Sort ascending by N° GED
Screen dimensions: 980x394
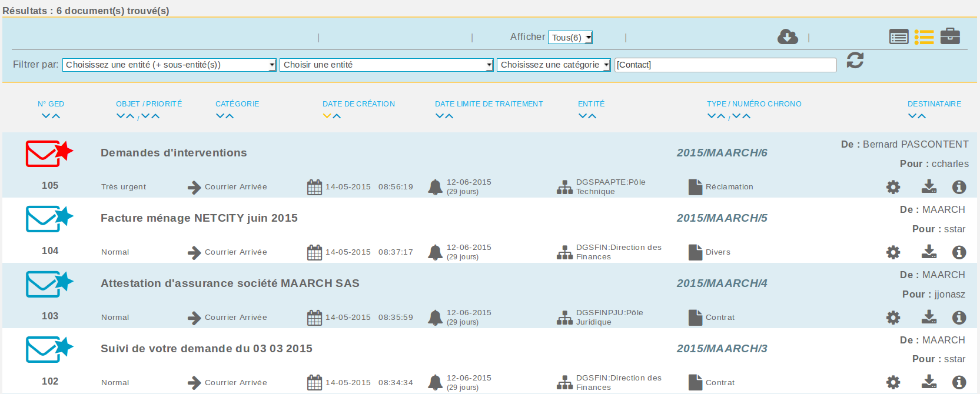tap(56, 116)
